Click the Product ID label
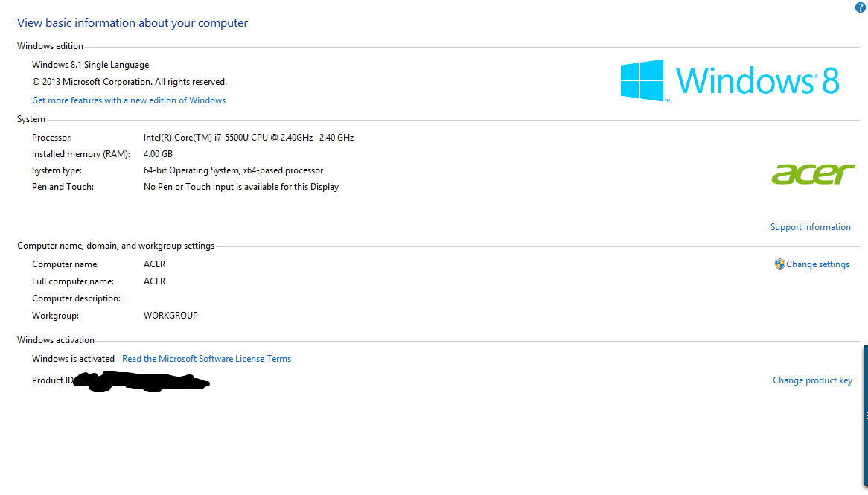 click(53, 380)
